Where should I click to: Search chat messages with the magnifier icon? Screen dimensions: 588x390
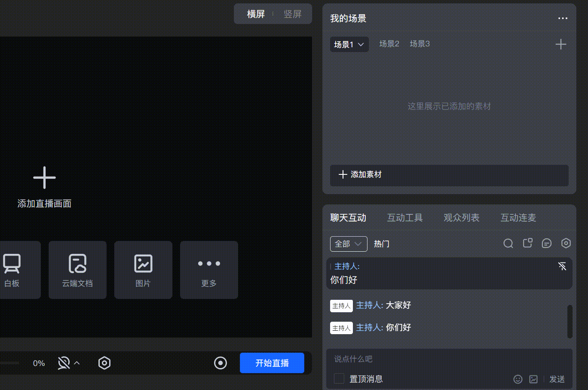coord(508,243)
